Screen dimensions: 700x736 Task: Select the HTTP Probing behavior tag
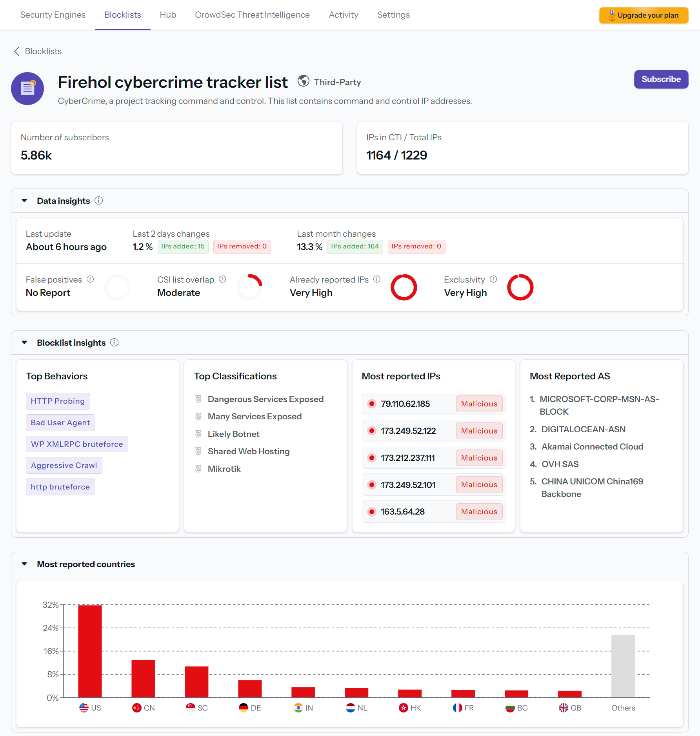point(58,401)
